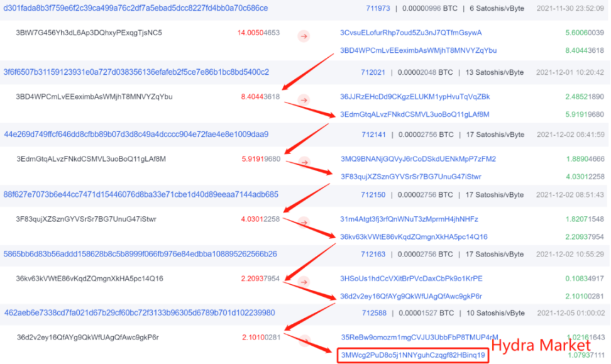Open output address starting with 3MQ9BNANjGQVyJ6
This screenshot has height=364, width=611.
point(418,158)
